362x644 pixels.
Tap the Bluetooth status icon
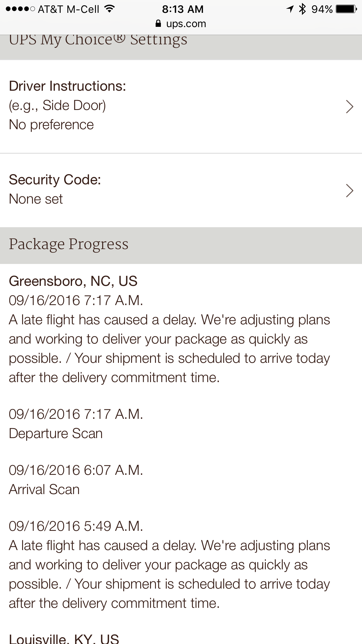coord(303,9)
